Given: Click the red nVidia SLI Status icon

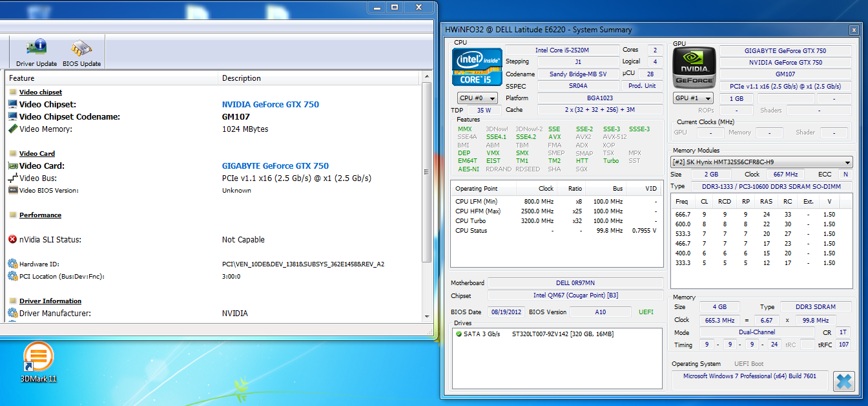Looking at the screenshot, I should tap(12, 239).
